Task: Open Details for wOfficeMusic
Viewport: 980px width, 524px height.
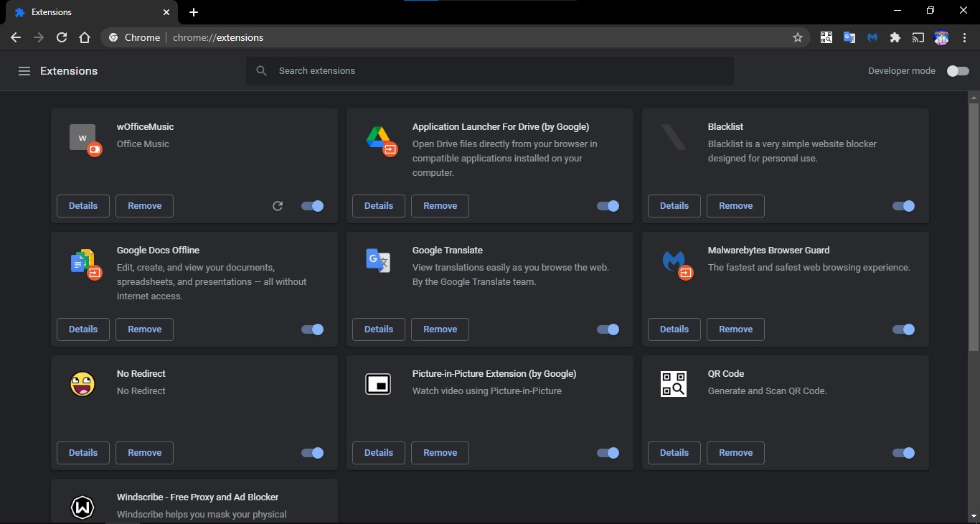Action: point(83,206)
